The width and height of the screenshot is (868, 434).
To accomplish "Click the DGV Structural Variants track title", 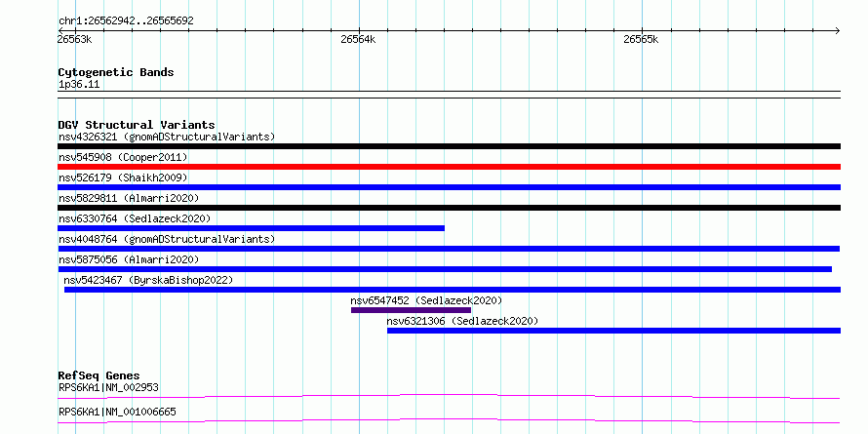I will (x=137, y=125).
